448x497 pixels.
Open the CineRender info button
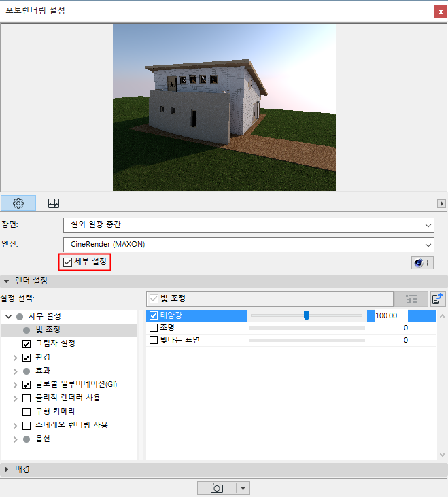tap(422, 262)
